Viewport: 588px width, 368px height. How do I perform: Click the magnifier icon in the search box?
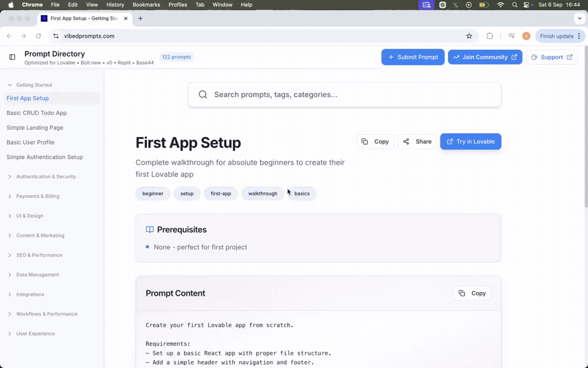(x=203, y=95)
